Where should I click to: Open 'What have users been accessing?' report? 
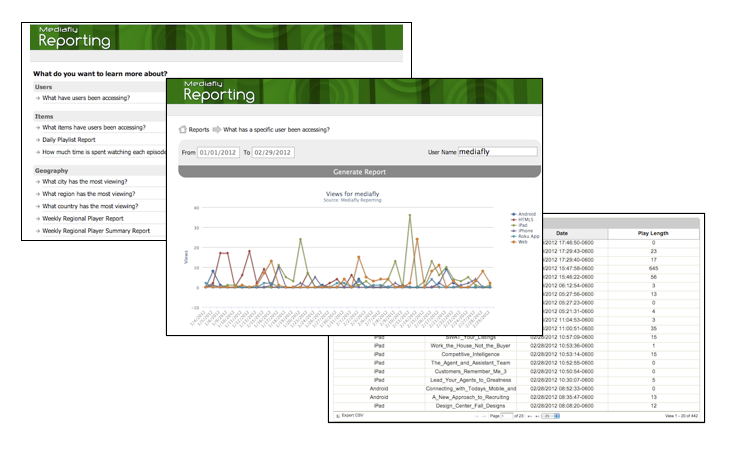pos(86,98)
